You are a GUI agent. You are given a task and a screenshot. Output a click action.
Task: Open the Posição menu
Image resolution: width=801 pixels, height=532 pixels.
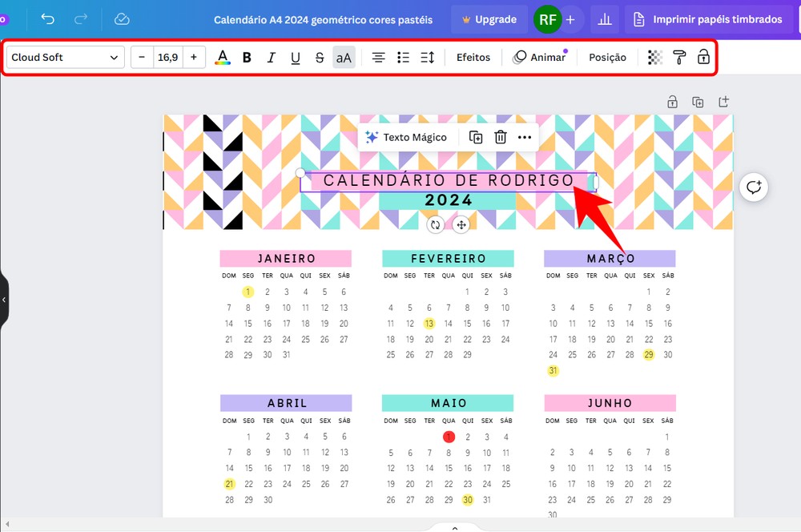pyautogui.click(x=607, y=57)
